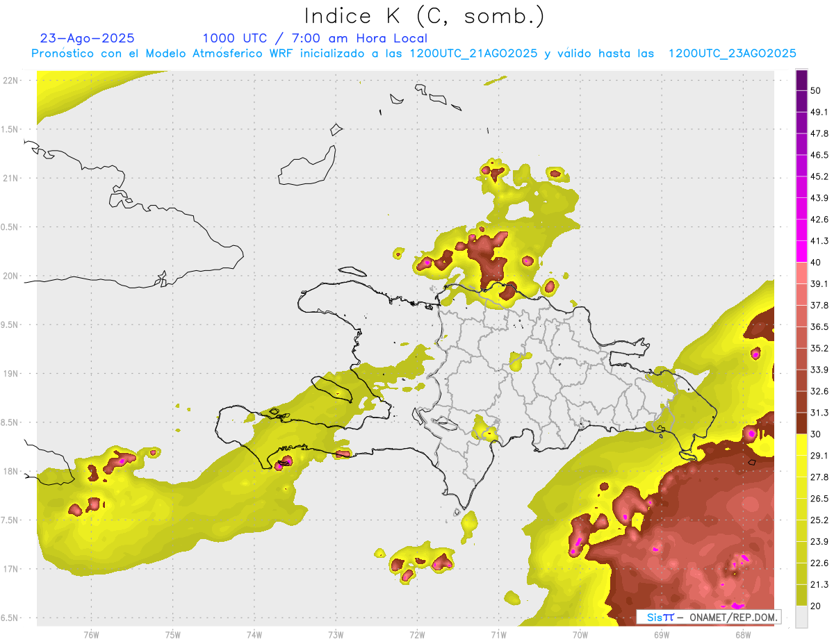834x644 pixels.
Task: Click the colorbar label "23.9"
Action: 819,542
